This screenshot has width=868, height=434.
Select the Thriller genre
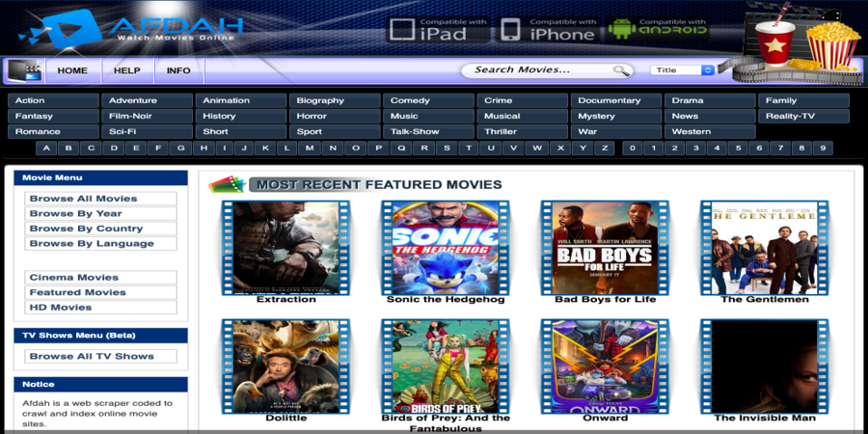(523, 132)
